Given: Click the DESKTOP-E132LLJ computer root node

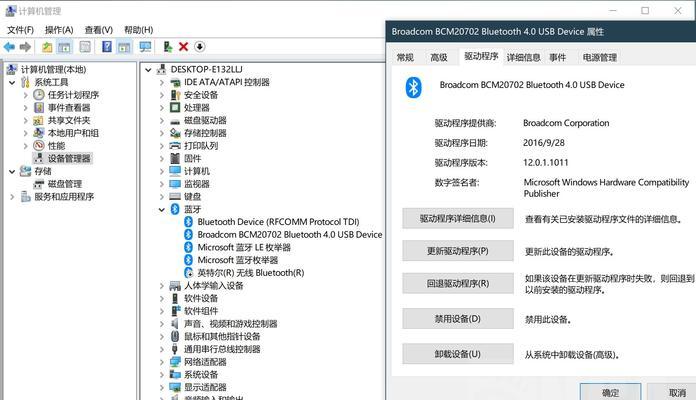Looking at the screenshot, I should (x=206, y=69).
